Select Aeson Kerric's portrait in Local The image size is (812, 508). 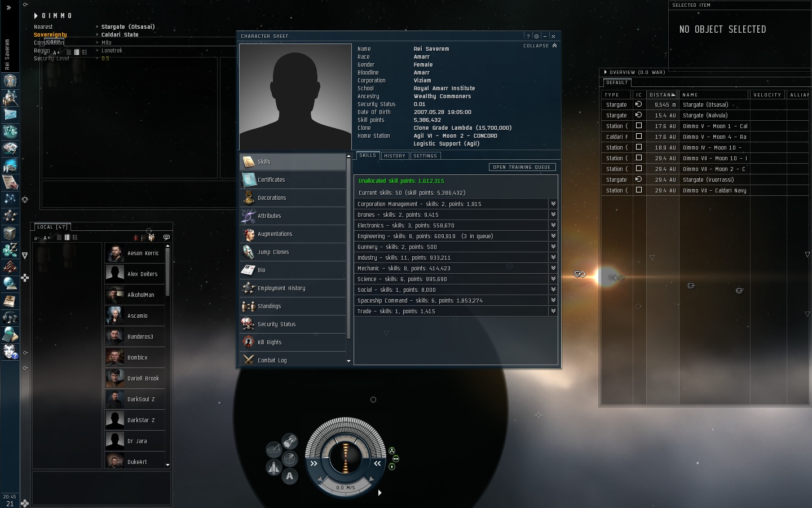coord(115,253)
